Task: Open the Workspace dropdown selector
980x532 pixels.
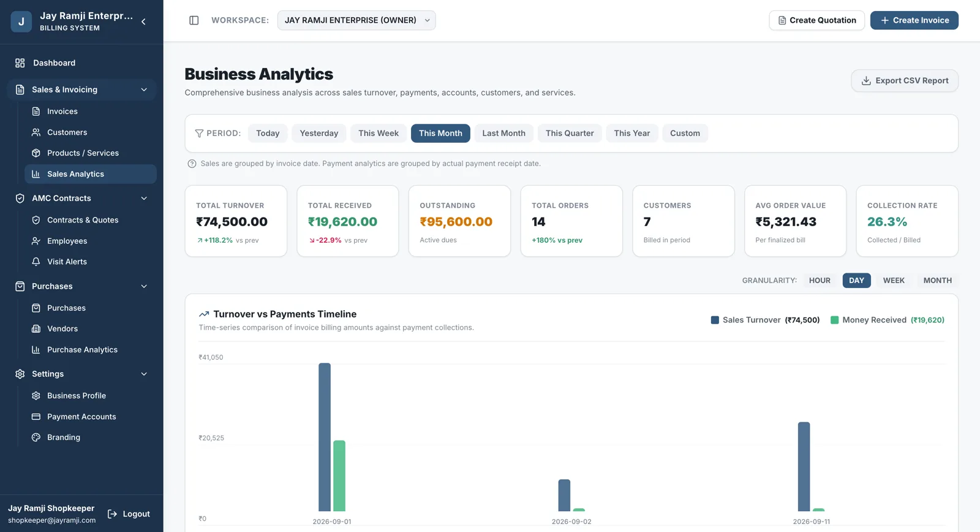Action: (x=356, y=20)
